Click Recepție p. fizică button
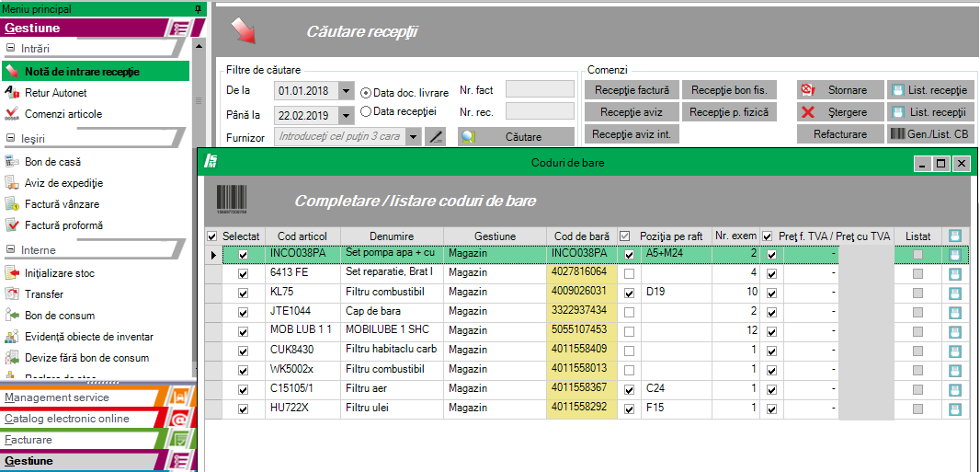 [729, 112]
